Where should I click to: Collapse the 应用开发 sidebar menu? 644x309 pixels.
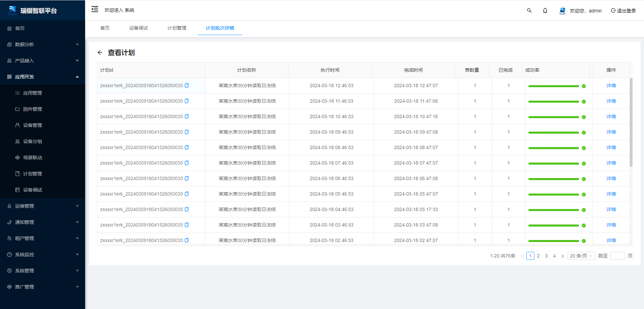(x=42, y=77)
